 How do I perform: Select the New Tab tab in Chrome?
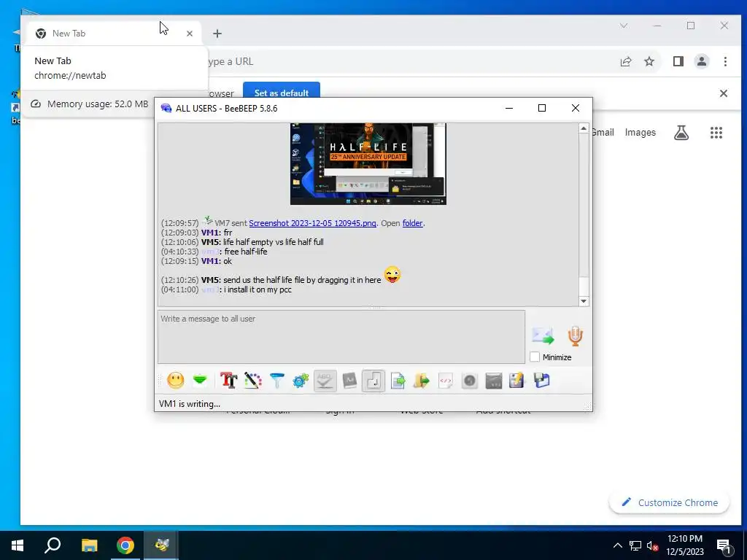pos(115,34)
